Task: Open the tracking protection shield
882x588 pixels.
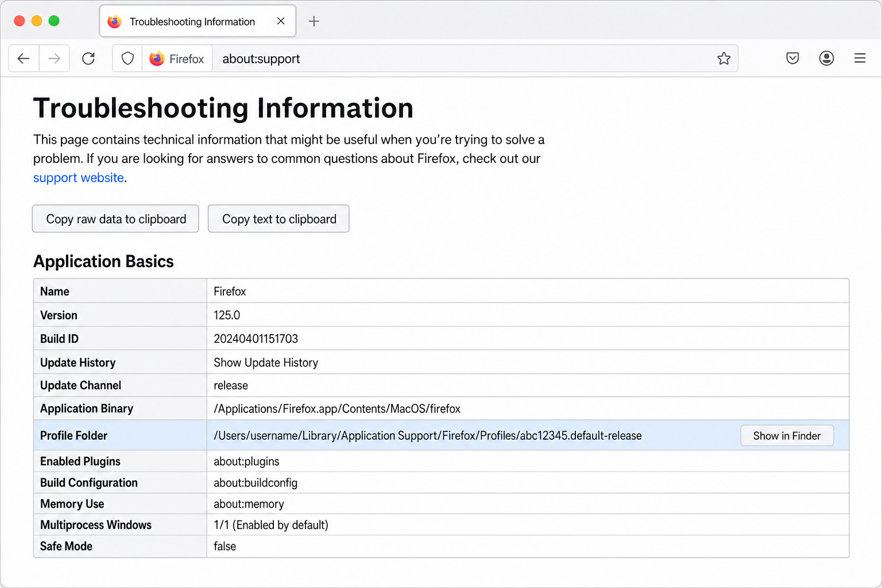Action: (x=127, y=59)
